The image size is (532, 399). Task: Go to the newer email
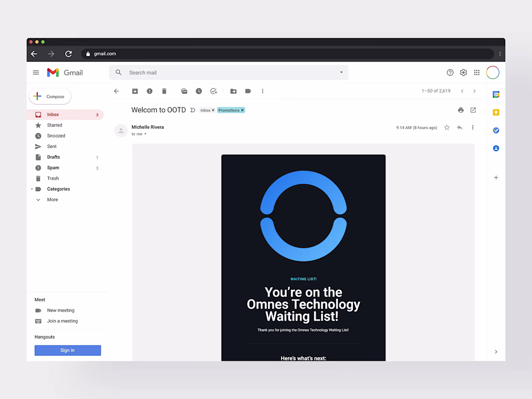(462, 91)
